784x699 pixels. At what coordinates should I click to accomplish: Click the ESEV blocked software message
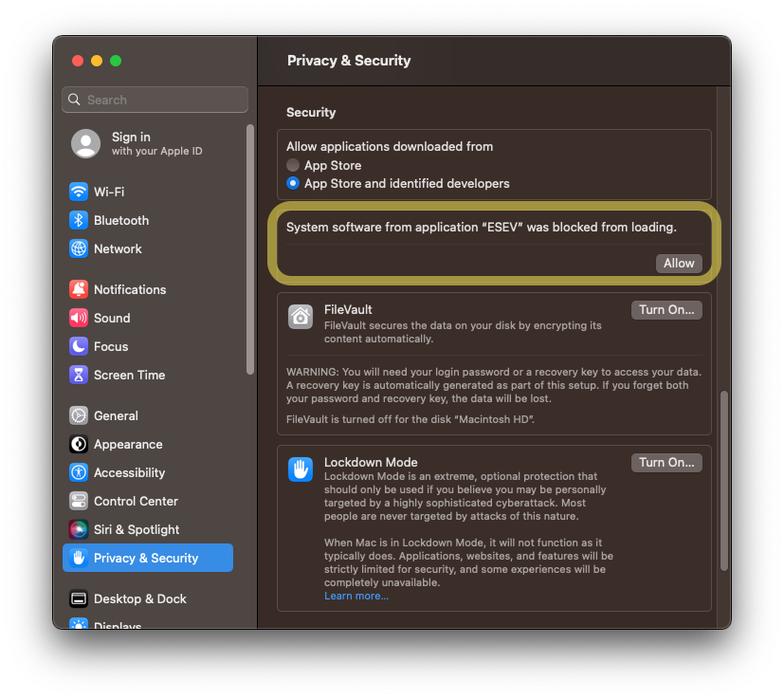click(x=481, y=228)
